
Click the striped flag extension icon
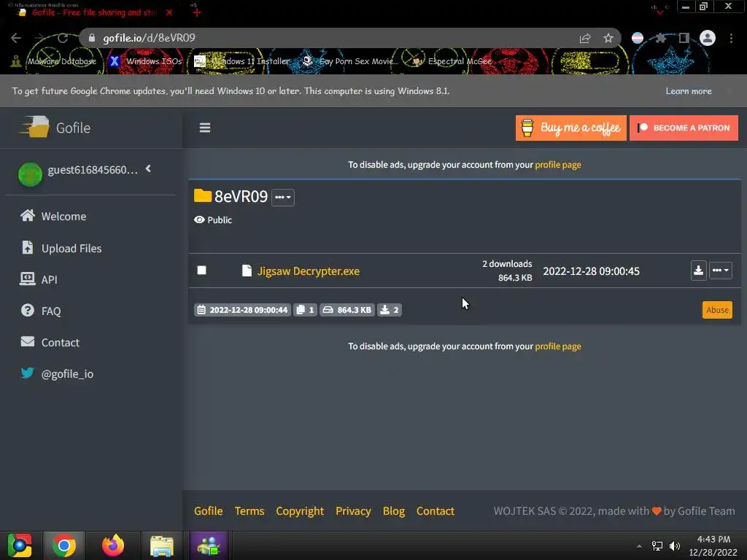coord(638,38)
